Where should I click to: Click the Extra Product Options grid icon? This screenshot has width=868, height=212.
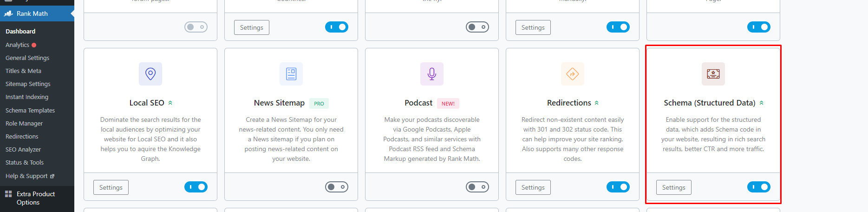coord(8,194)
